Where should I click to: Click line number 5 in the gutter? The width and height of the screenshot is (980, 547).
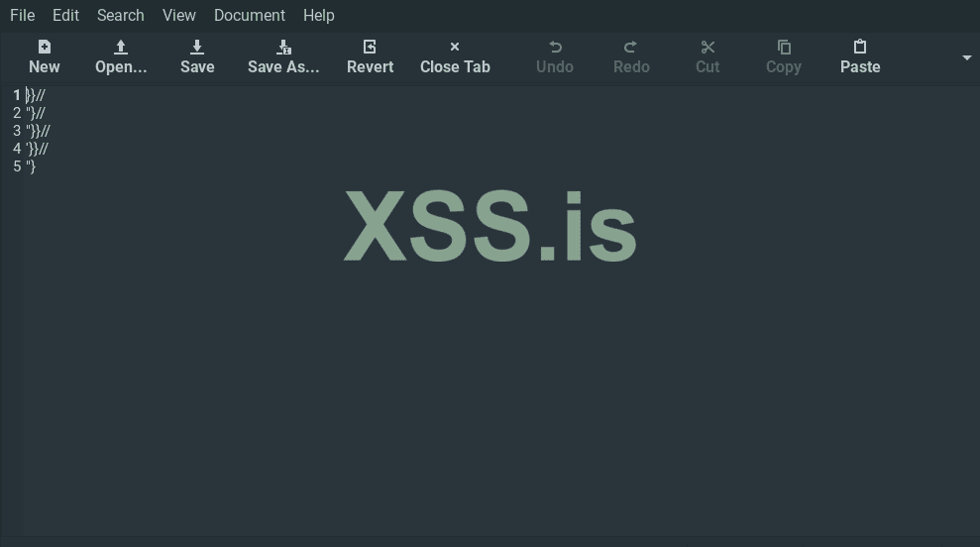pyautogui.click(x=17, y=166)
